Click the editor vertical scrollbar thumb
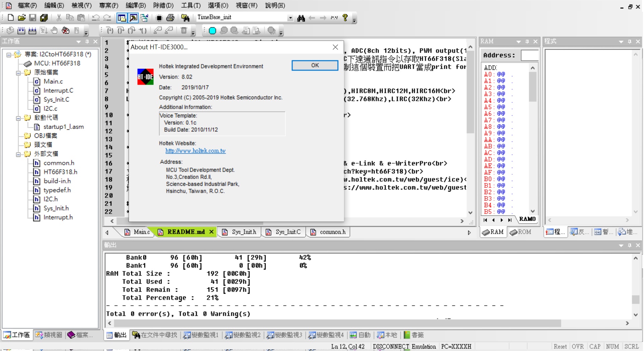 coord(470,92)
